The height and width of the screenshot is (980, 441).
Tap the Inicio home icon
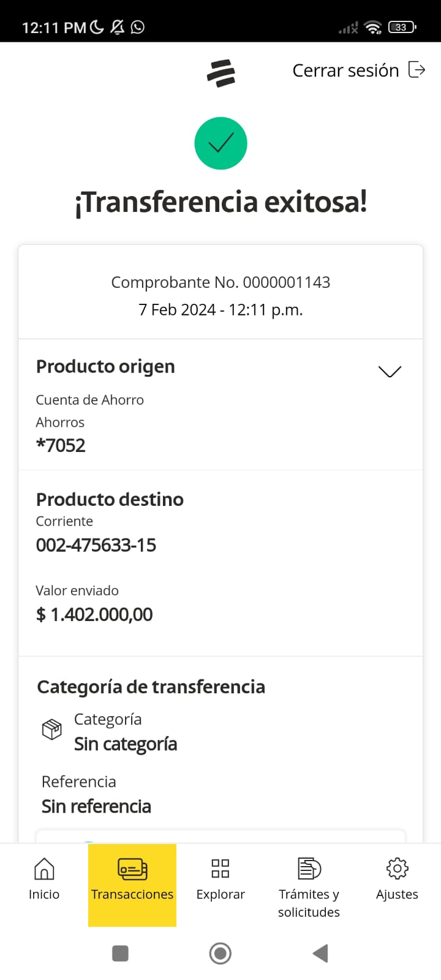[44, 869]
